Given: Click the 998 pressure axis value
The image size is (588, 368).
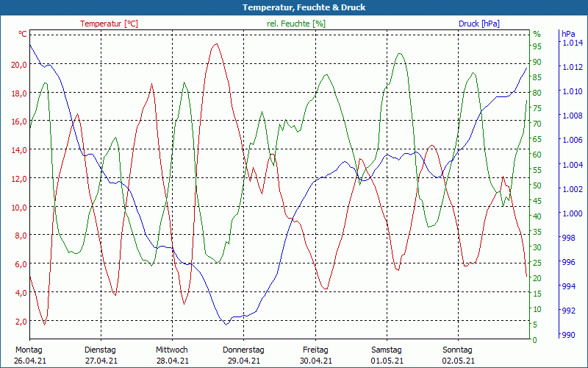Looking at the screenshot, I should tap(569, 237).
